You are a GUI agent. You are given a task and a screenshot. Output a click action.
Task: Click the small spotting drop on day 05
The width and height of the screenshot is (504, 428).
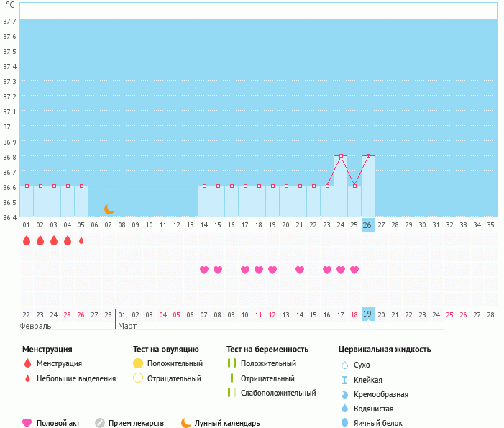(81, 240)
